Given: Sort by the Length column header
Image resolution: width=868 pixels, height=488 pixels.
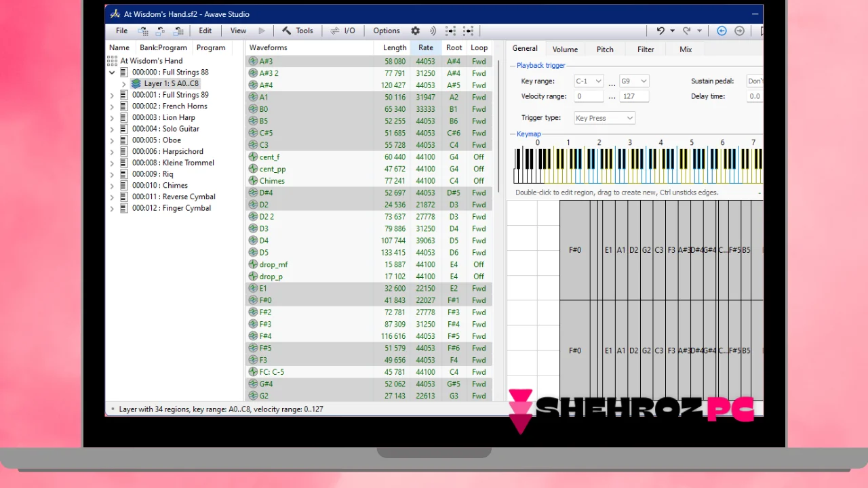Looking at the screenshot, I should point(392,47).
